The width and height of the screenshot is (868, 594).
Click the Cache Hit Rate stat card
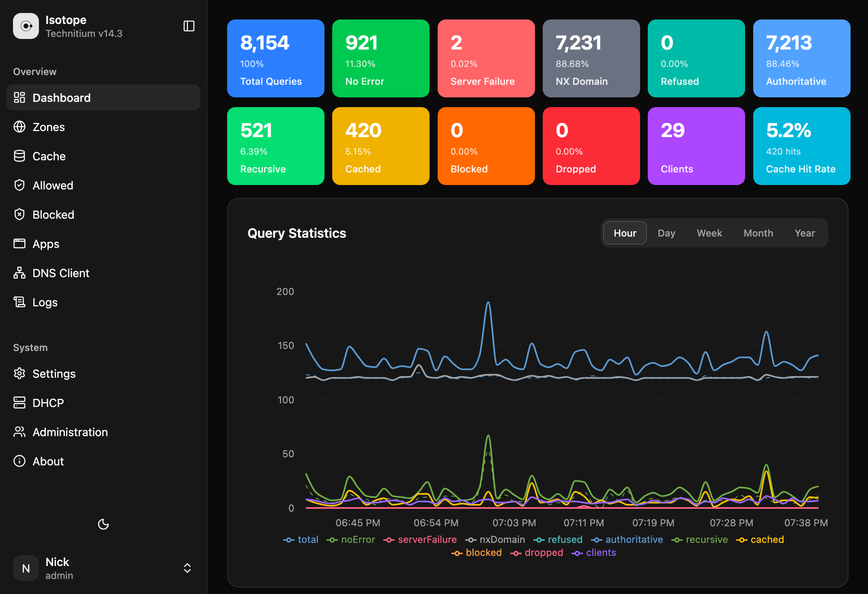point(802,146)
